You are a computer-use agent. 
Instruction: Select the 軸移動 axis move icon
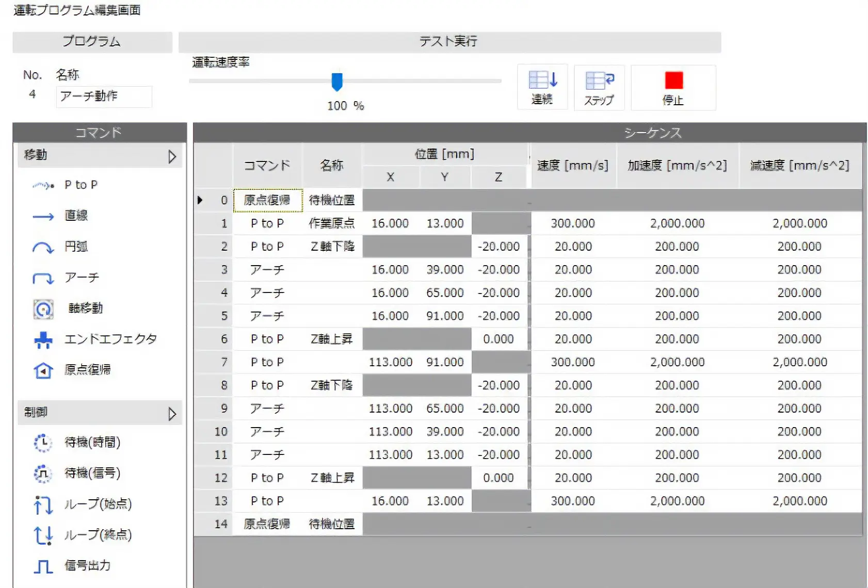tap(43, 309)
